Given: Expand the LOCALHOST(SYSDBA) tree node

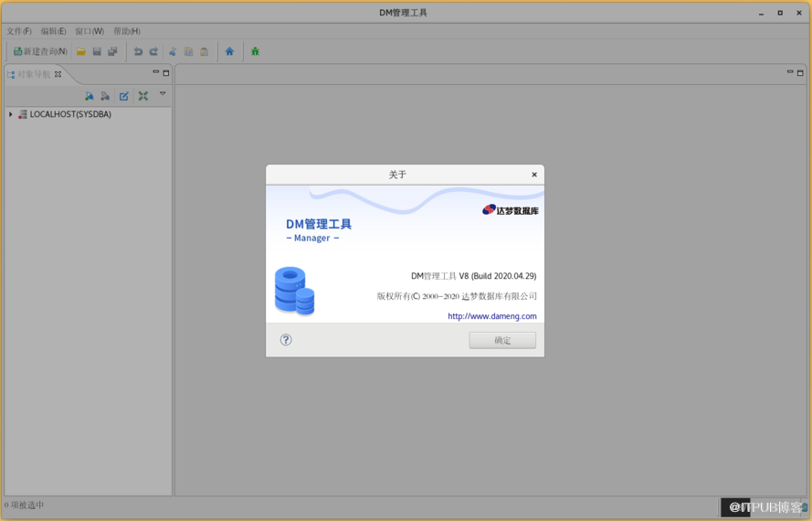Looking at the screenshot, I should (11, 114).
